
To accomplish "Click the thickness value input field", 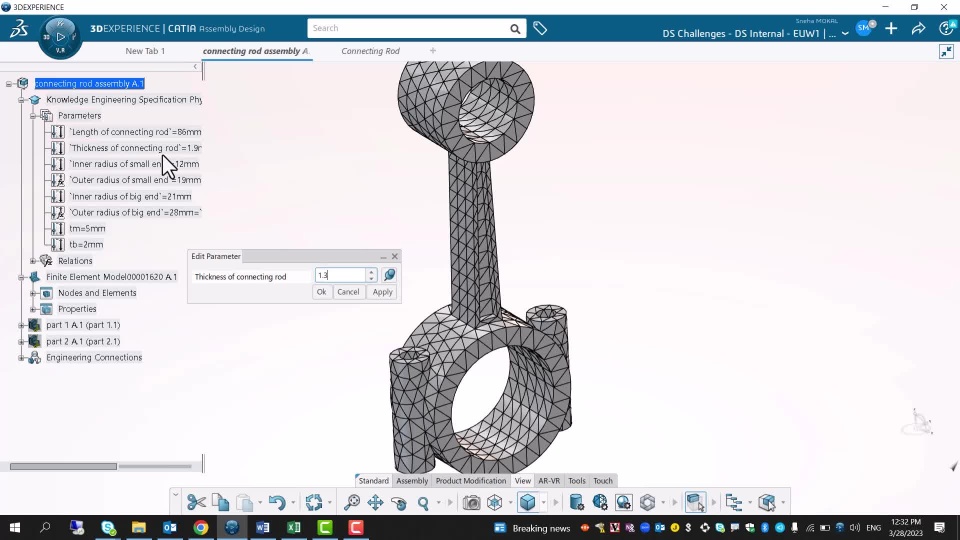I will click(340, 276).
